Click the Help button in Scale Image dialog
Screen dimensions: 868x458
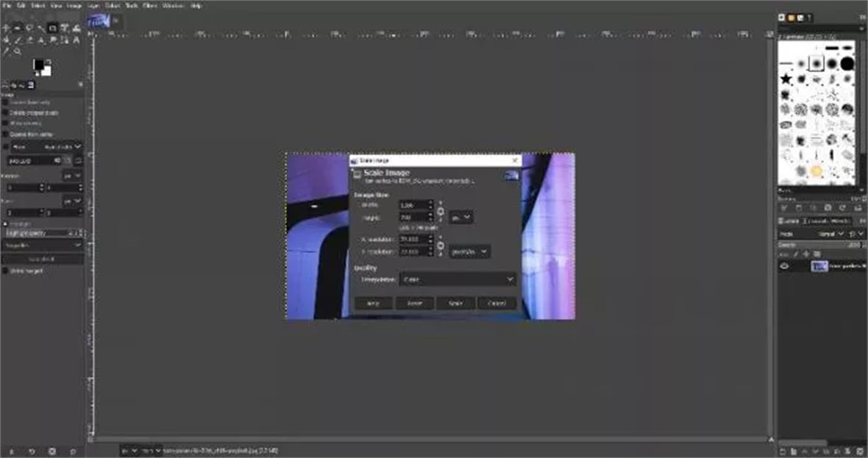[x=373, y=303]
